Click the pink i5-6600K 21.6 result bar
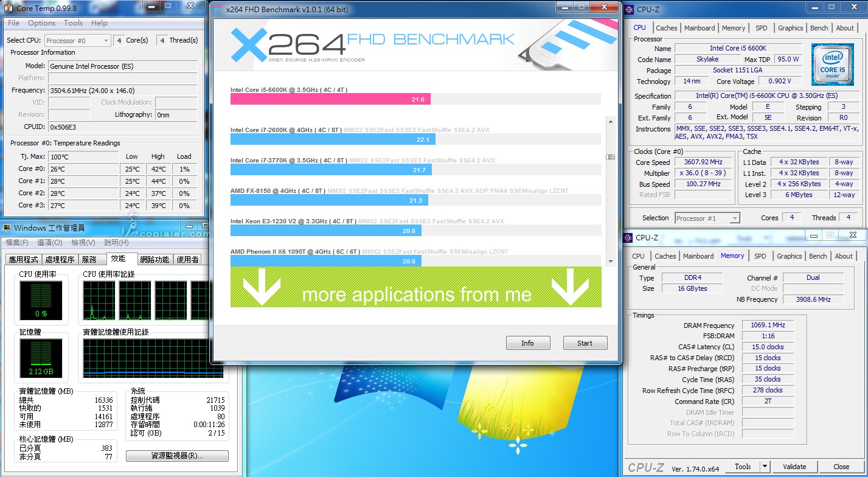The width and height of the screenshot is (868, 477). tap(330, 99)
